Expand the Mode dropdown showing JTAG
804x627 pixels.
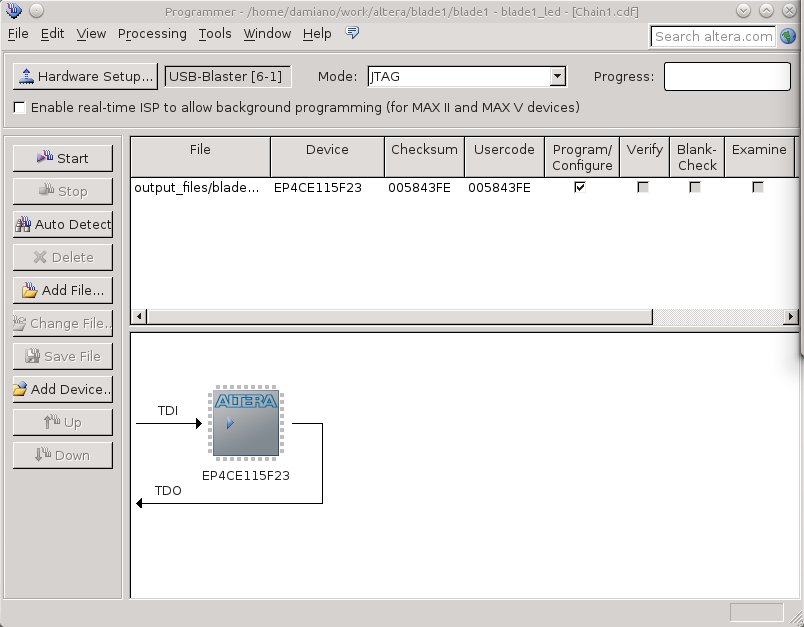tap(557, 76)
